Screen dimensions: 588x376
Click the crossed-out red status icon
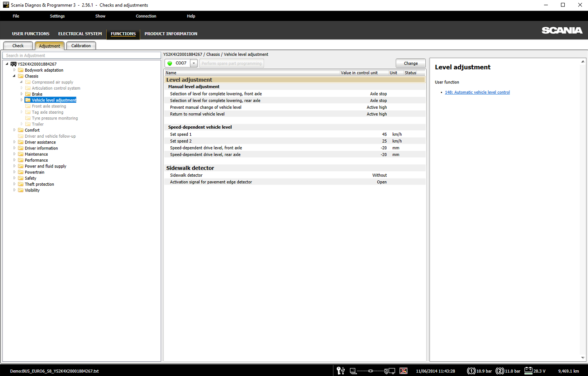tap(403, 371)
